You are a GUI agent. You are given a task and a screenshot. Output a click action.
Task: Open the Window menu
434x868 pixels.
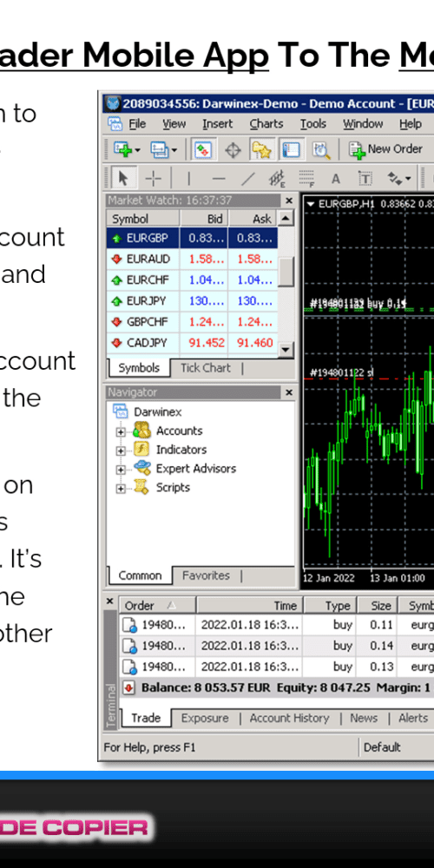click(x=363, y=124)
